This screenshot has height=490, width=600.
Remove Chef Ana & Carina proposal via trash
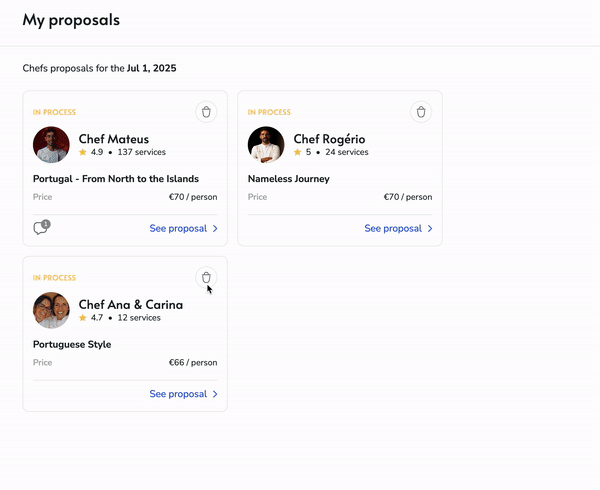tap(206, 277)
